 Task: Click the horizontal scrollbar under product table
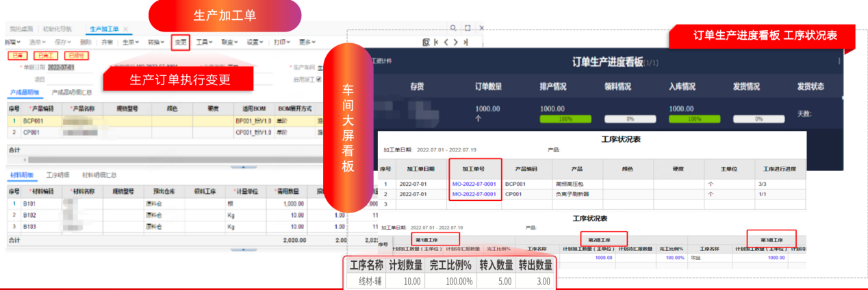tap(171, 159)
